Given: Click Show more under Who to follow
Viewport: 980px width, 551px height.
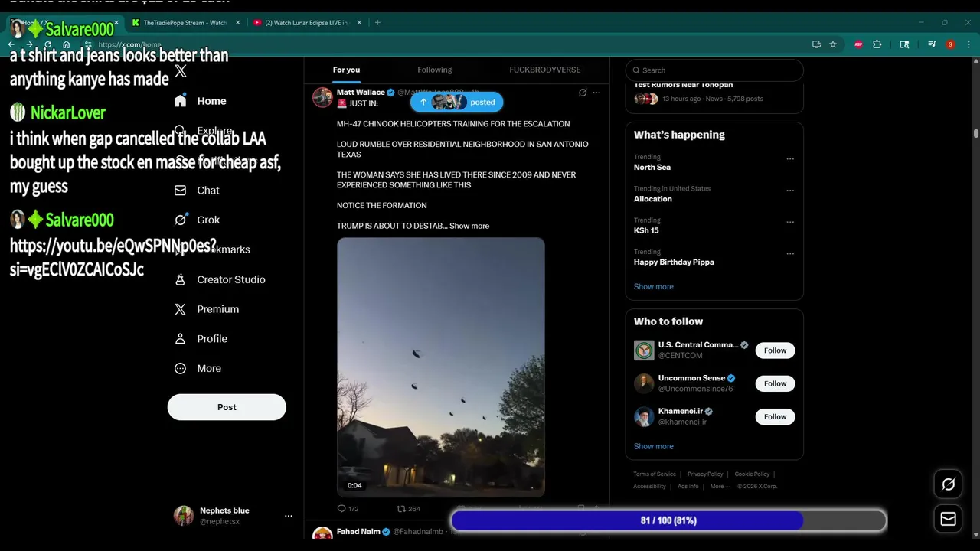Looking at the screenshot, I should (654, 446).
